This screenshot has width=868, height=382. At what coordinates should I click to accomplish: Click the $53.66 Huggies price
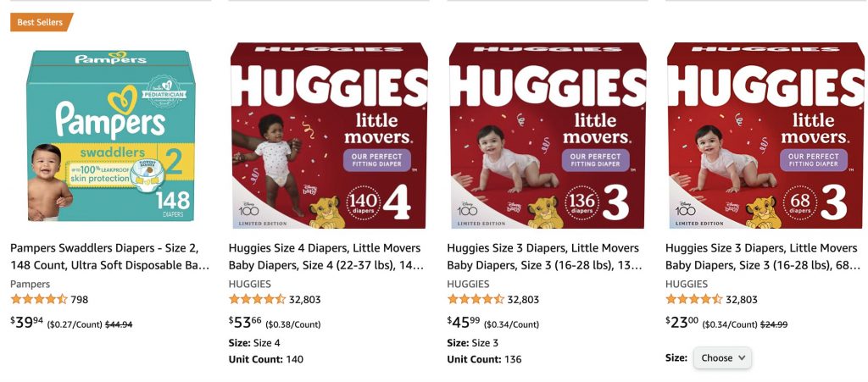pos(245,323)
